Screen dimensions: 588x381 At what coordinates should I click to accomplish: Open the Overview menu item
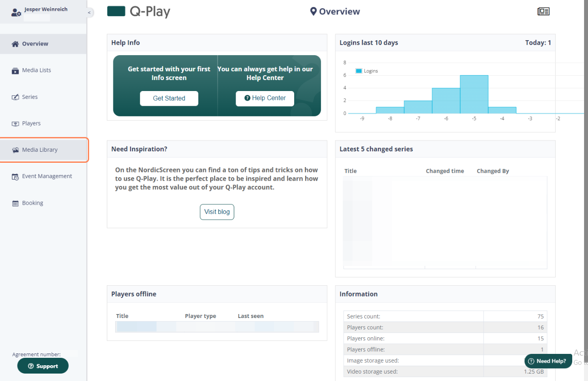click(x=43, y=44)
